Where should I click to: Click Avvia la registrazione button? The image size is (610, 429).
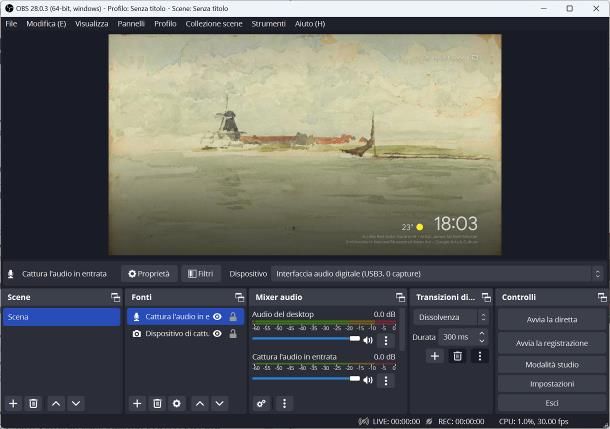click(552, 343)
